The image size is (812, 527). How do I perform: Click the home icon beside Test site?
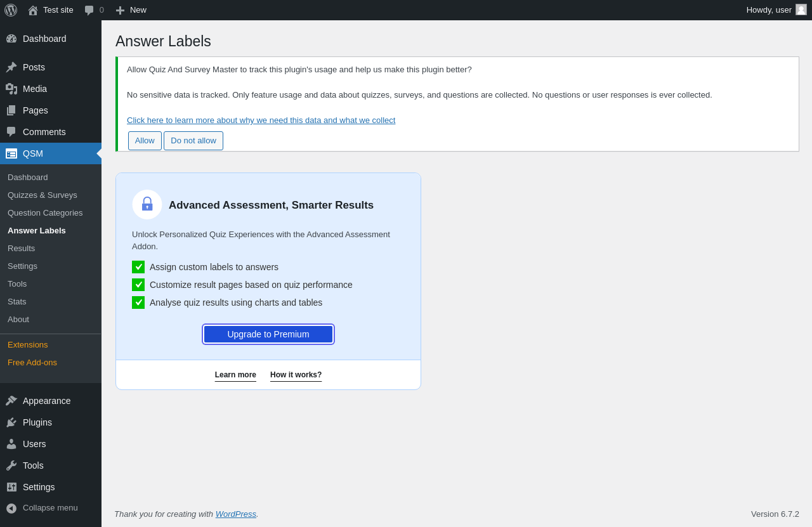[33, 10]
